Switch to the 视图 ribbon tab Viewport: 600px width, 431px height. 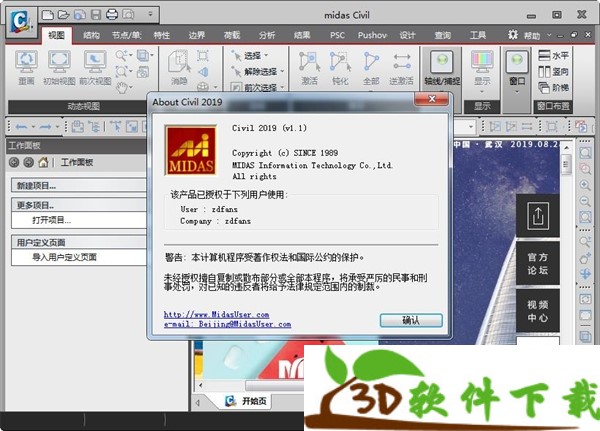point(56,35)
